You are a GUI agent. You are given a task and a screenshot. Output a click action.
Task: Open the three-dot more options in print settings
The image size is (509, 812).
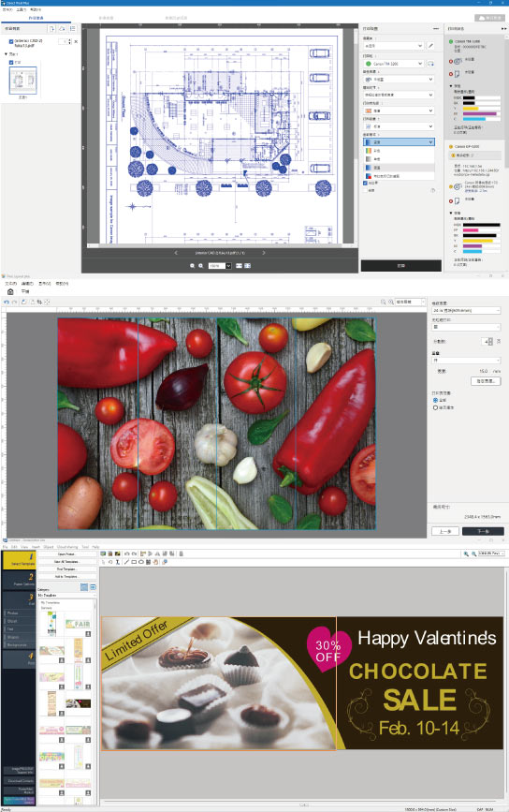coord(435,28)
